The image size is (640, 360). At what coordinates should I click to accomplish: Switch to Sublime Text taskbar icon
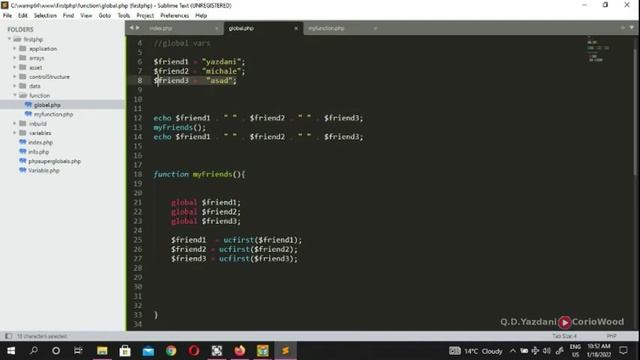click(x=285, y=351)
